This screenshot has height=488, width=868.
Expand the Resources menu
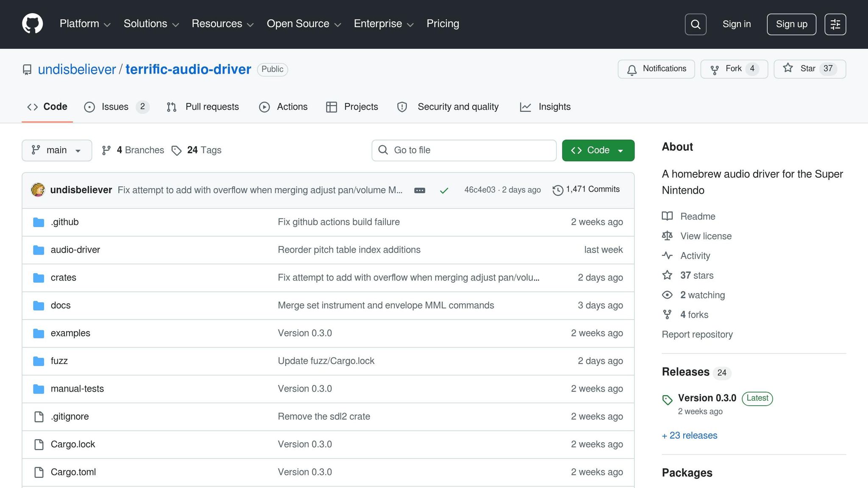pyautogui.click(x=223, y=24)
